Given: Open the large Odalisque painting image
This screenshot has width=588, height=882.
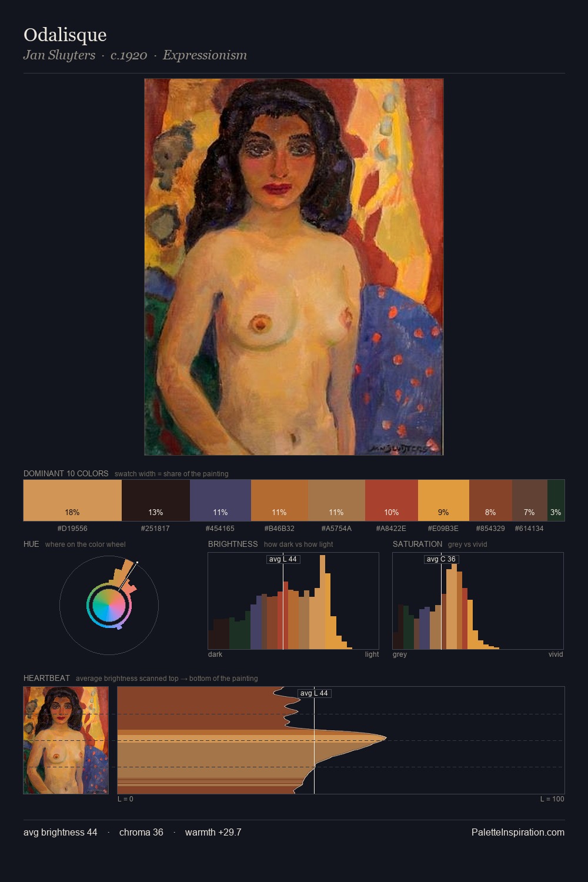Looking at the screenshot, I should click(294, 267).
